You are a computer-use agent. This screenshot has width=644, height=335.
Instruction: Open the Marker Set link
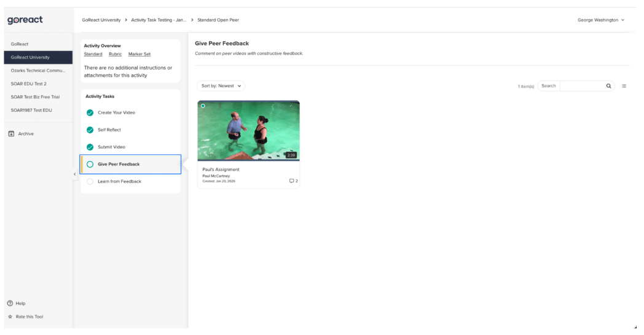139,54
